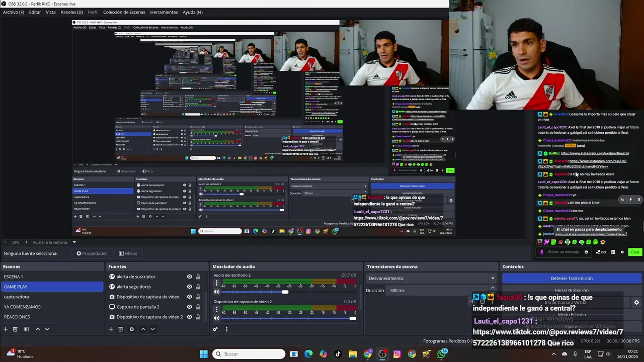Open options menu for Audio del escritorio 2
644x362 pixels.
tap(217, 284)
